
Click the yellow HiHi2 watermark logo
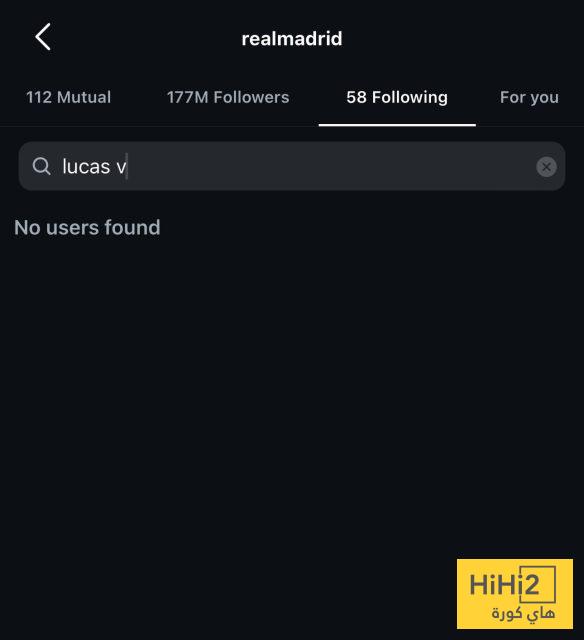pyautogui.click(x=515, y=593)
